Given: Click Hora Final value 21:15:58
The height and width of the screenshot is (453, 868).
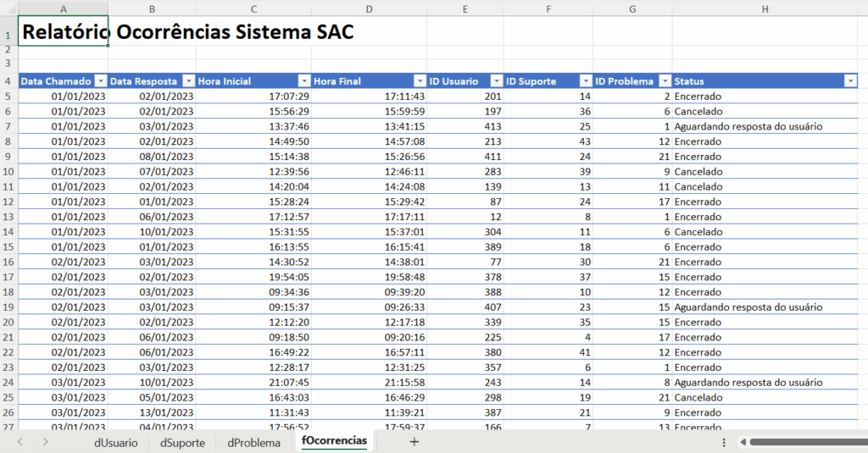Looking at the screenshot, I should pos(404,383).
